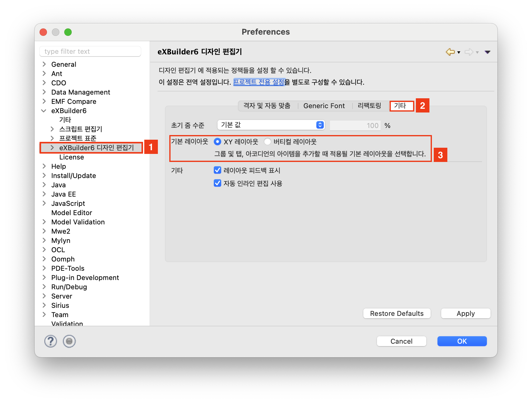Switch to the 격자 및 자동 맞춤 tab
Viewport: 532px width, 403px height.
[267, 106]
